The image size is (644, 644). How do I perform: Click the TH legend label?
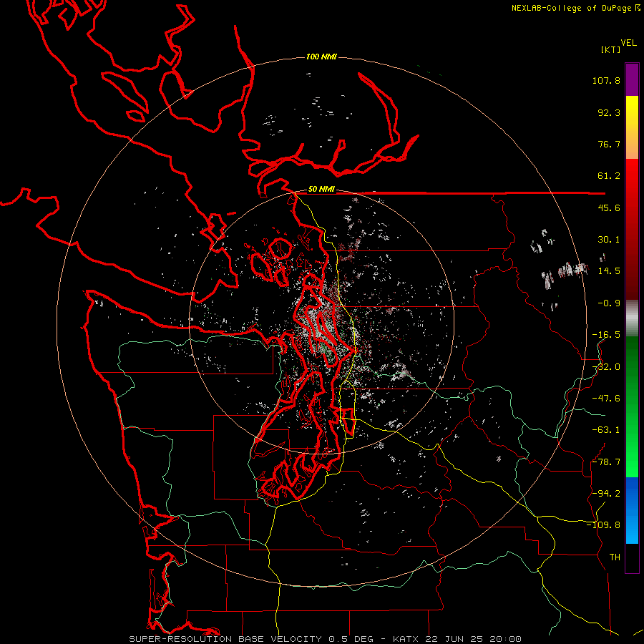click(x=615, y=557)
